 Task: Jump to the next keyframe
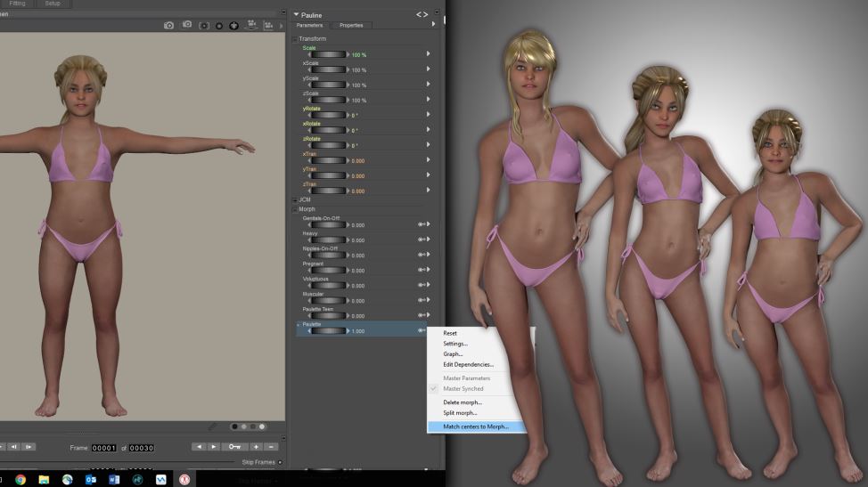click(214, 447)
